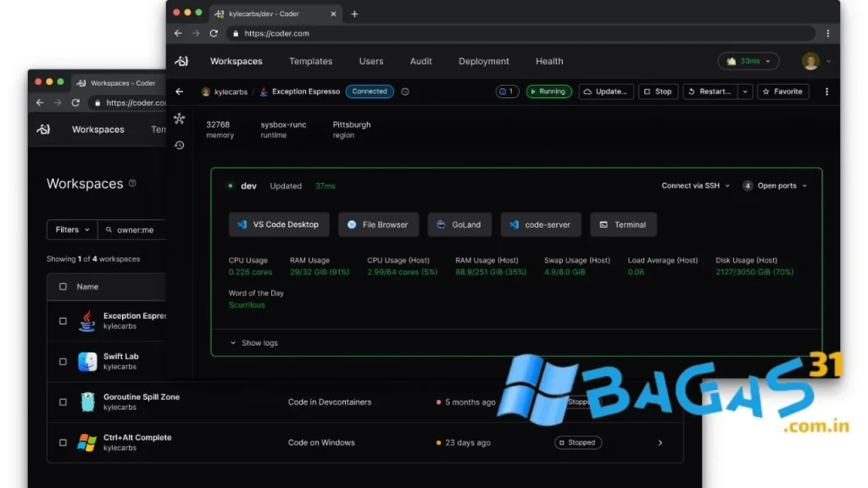Toggle the select-all checkbox beside Name
868x488 pixels.
pyautogui.click(x=63, y=287)
